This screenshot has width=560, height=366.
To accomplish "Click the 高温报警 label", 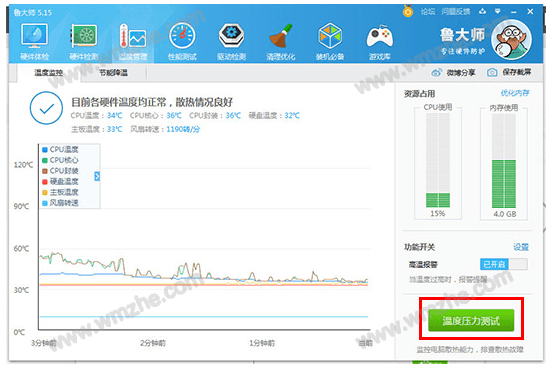I will click(x=423, y=265).
